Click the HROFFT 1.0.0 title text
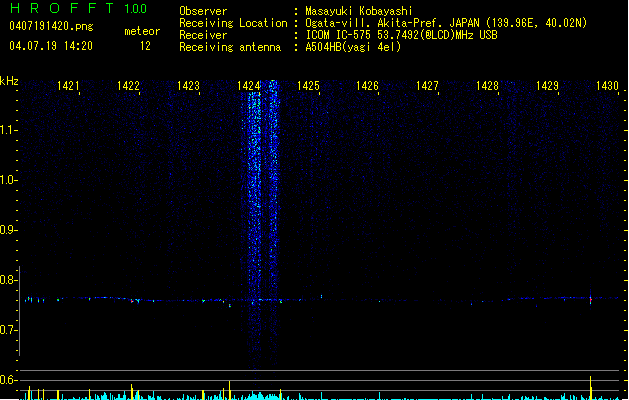This screenshot has height=400, width=629. click(x=79, y=8)
